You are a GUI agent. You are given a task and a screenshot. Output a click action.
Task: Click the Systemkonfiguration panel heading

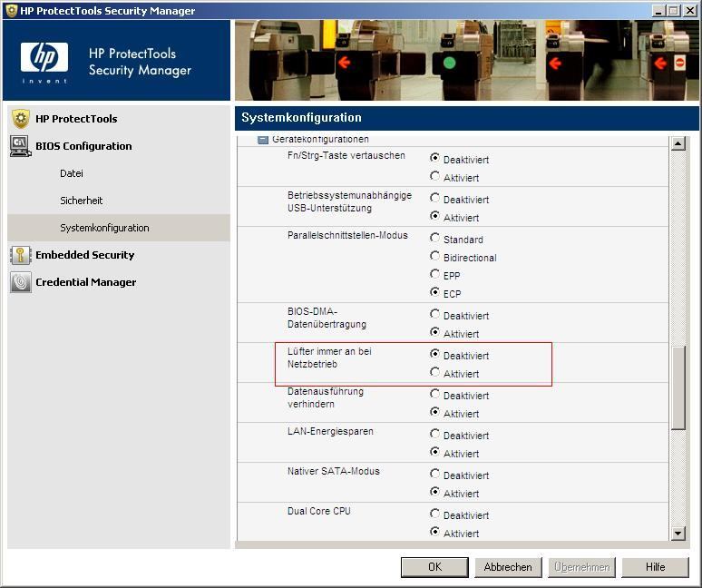(x=301, y=118)
